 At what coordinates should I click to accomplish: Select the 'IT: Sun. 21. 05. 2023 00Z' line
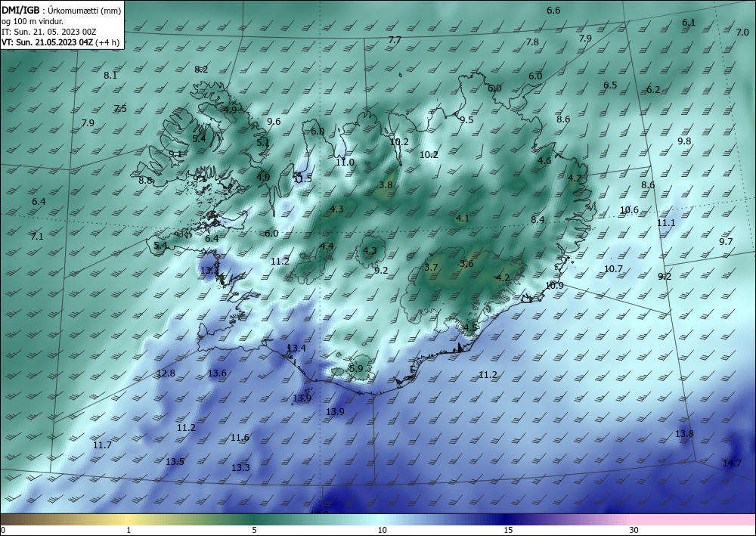tap(48, 32)
